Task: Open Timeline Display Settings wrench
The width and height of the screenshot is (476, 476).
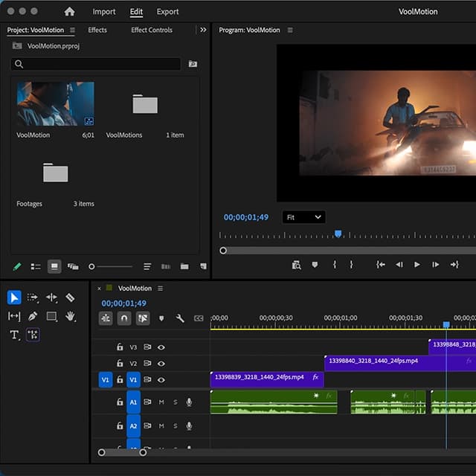Action: (180, 318)
